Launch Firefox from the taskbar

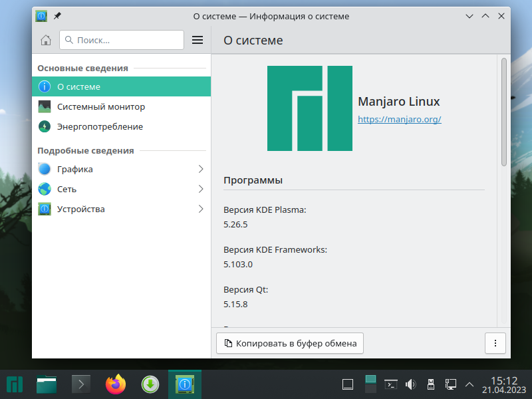[115, 384]
